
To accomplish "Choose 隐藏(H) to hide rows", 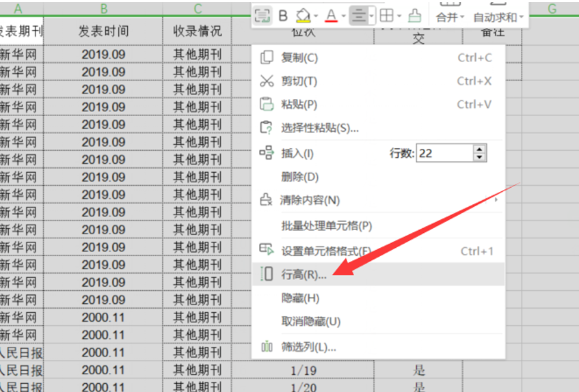I will pyautogui.click(x=378, y=298).
